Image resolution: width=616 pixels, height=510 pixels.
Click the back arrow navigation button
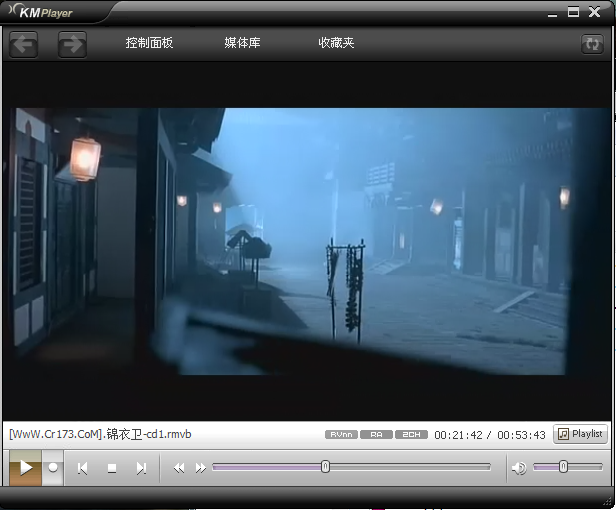coord(24,44)
